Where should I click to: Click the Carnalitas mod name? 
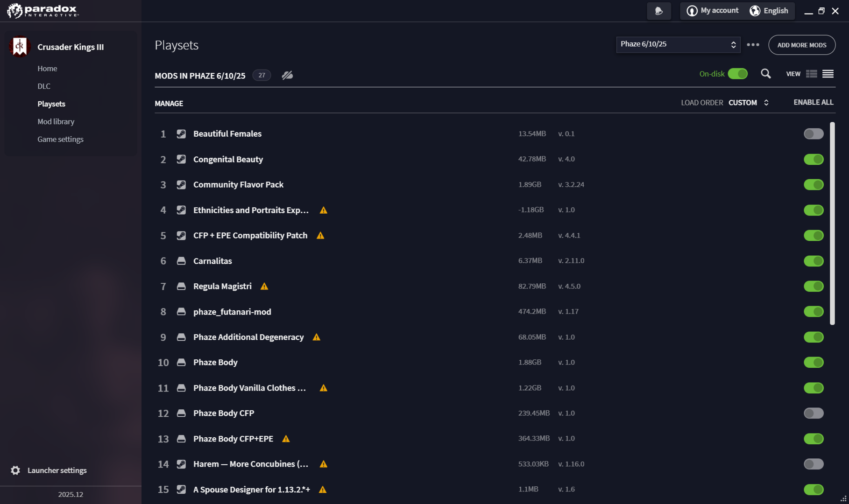pyautogui.click(x=212, y=261)
